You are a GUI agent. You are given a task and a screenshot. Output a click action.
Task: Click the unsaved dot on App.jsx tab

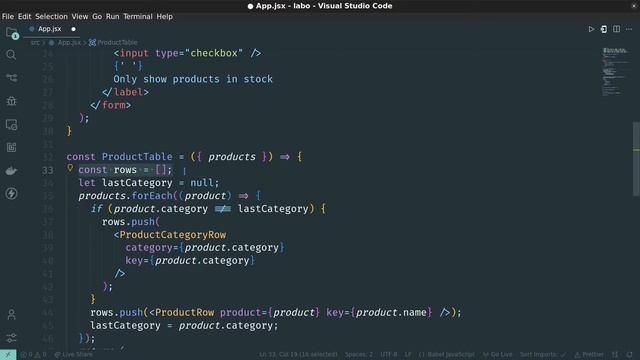point(73,29)
